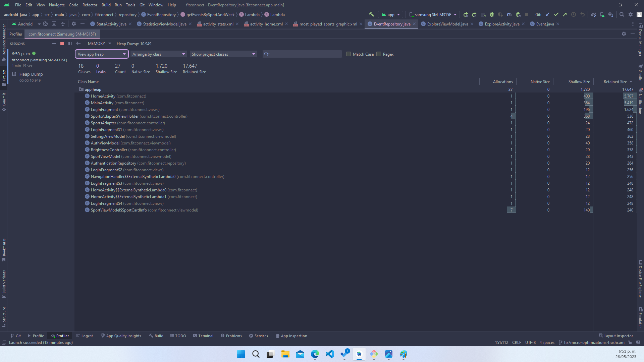
Task: Enable the Regex checkbox
Action: (x=379, y=54)
